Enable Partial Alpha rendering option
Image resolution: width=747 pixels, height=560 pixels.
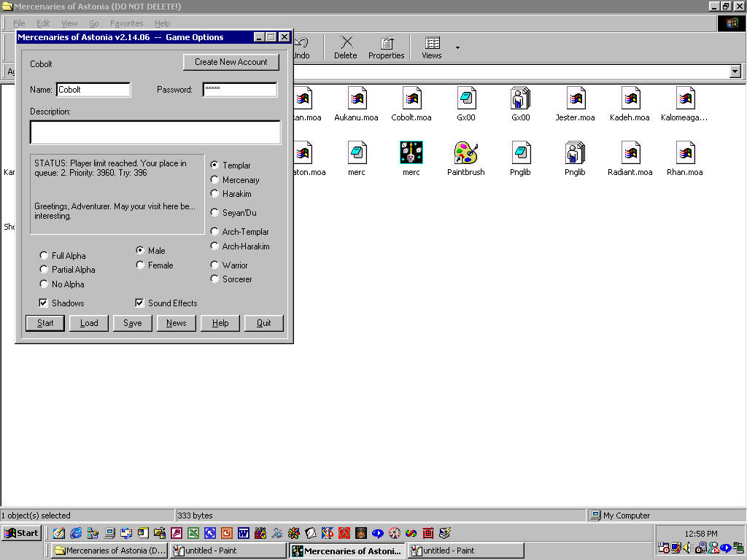(x=44, y=270)
